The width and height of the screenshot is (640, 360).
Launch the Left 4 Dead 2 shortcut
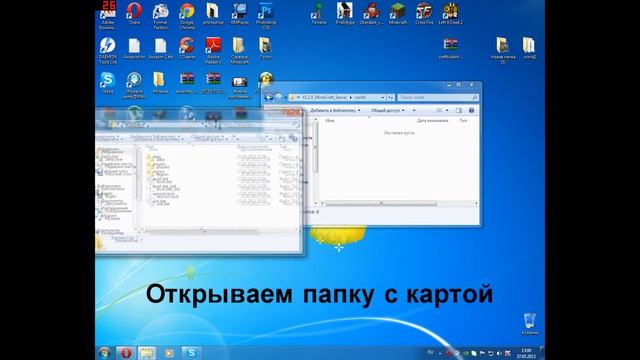click(451, 13)
